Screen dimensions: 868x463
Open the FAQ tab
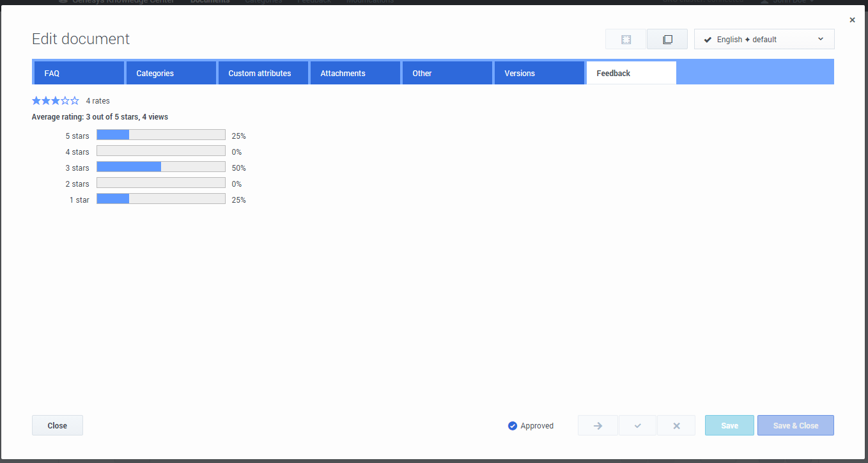(79, 74)
